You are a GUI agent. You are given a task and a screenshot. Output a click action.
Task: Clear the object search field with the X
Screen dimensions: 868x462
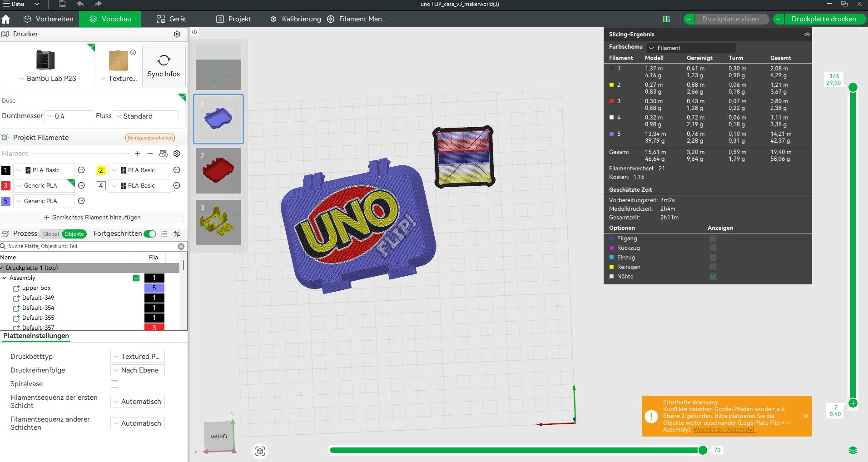tap(181, 246)
